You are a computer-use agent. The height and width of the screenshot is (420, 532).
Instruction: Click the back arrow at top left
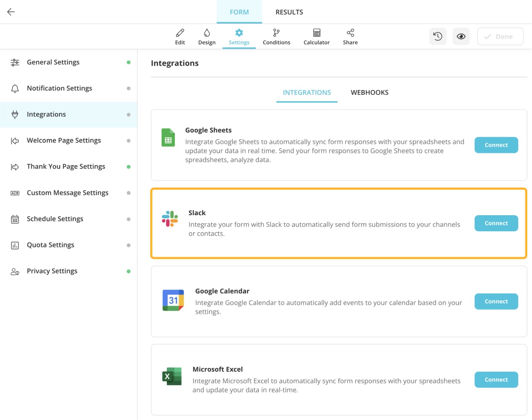tap(10, 11)
